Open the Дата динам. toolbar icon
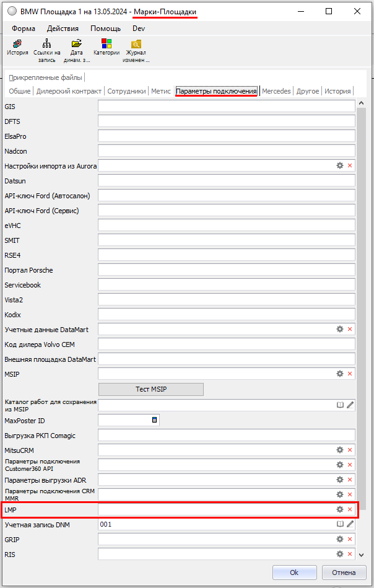The width and height of the screenshot is (374, 588). [x=76, y=48]
